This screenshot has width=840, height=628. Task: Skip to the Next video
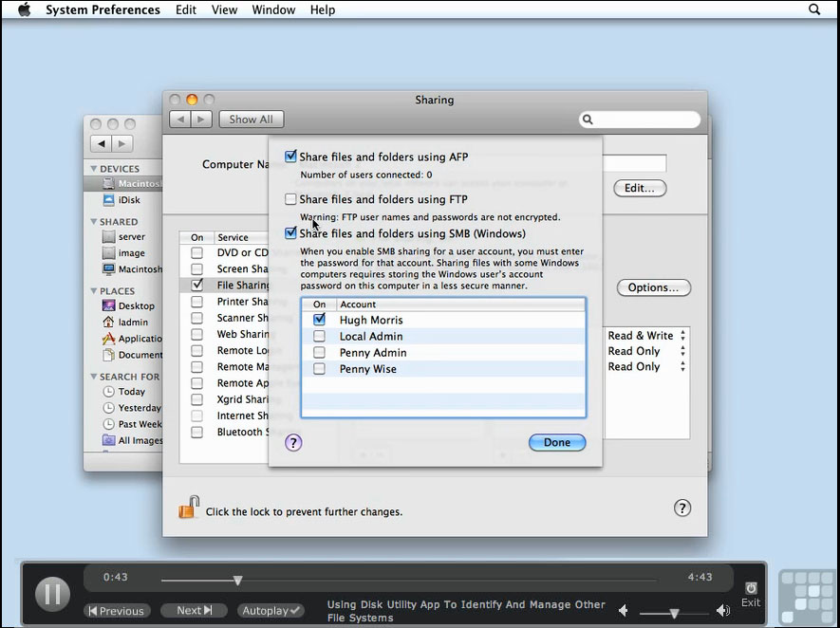[x=194, y=610]
